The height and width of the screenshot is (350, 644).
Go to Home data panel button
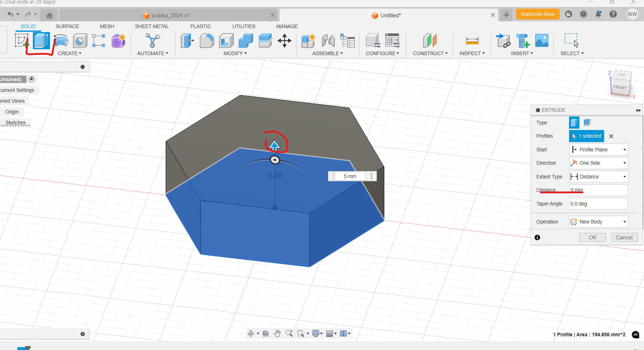point(49,15)
